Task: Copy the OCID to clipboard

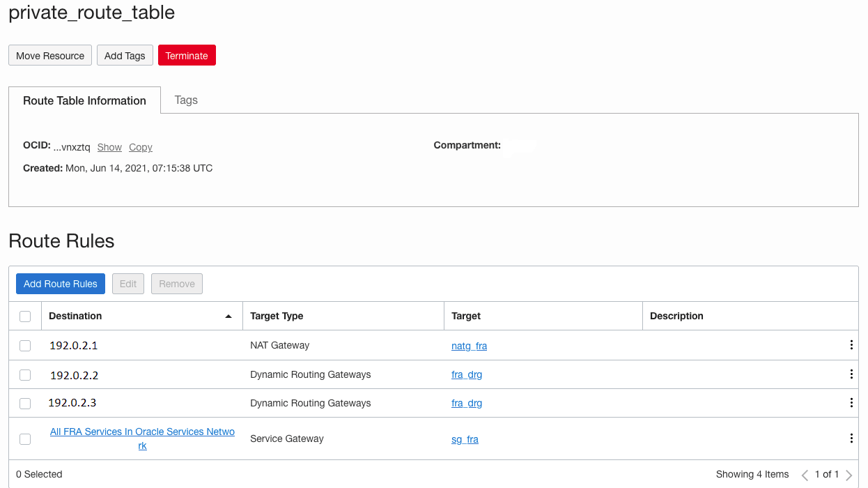Action: coord(140,147)
